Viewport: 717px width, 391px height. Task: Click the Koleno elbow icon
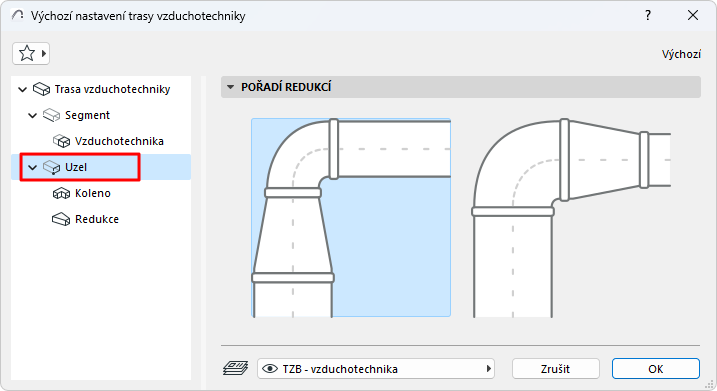click(61, 193)
